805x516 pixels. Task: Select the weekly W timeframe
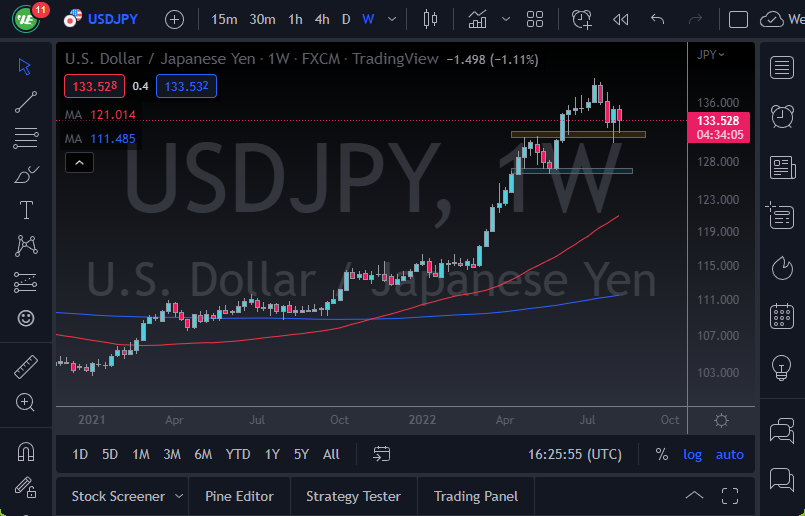pyautogui.click(x=368, y=20)
